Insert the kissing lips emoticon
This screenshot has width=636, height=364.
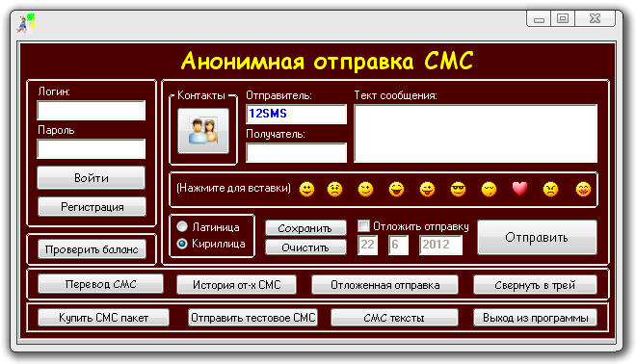tap(583, 190)
